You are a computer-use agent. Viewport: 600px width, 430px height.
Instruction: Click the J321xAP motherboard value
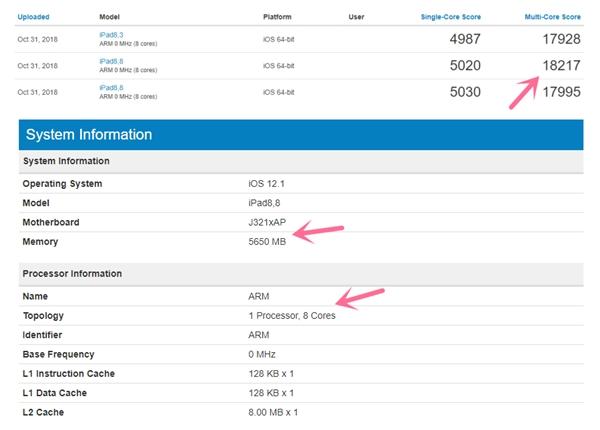point(270,222)
